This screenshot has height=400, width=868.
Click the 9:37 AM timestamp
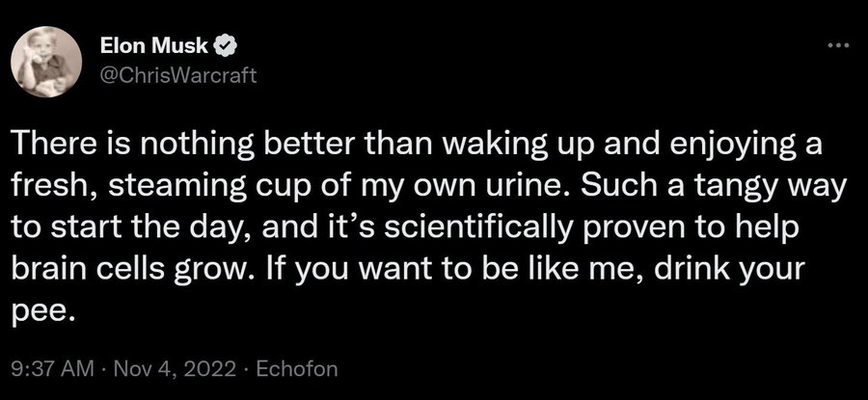pyautogui.click(x=53, y=368)
